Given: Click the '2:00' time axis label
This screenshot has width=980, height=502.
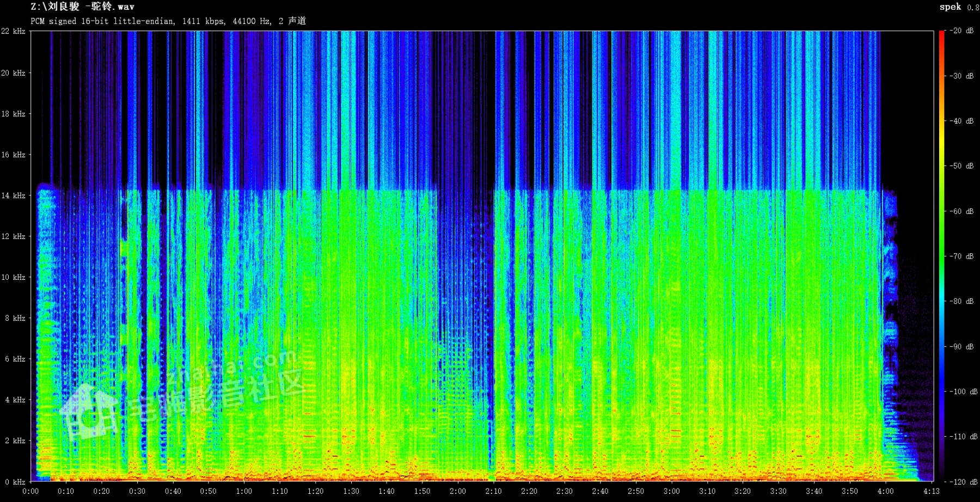Looking at the screenshot, I should [458, 491].
